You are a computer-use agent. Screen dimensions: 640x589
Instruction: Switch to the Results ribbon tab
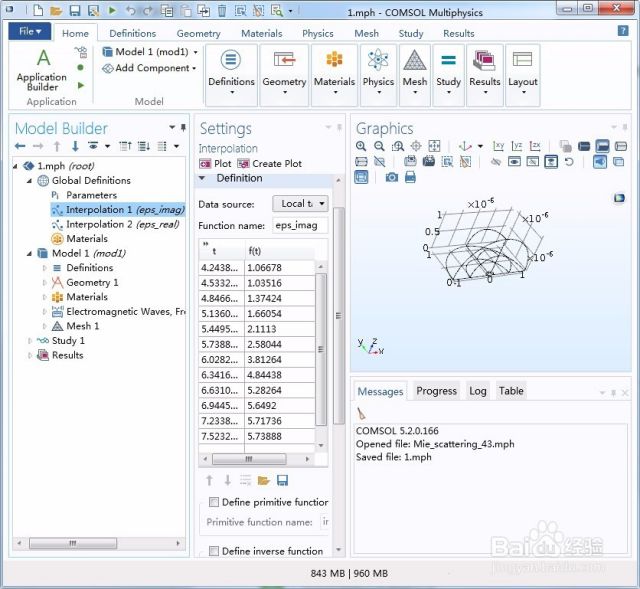point(458,33)
